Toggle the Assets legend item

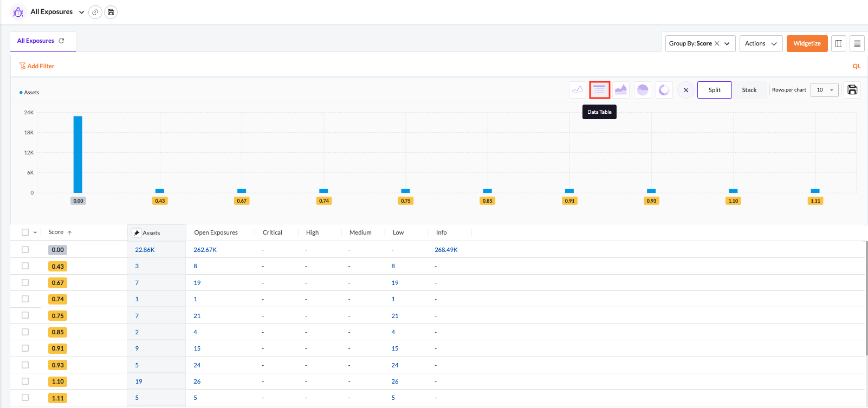(29, 93)
